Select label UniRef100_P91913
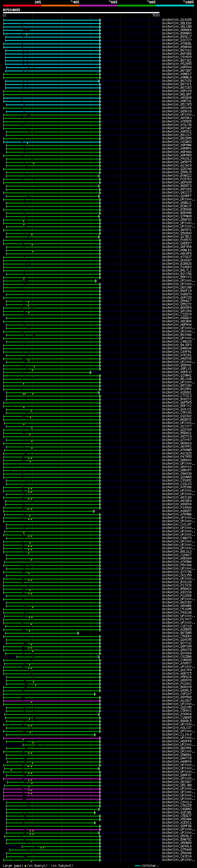The width and height of the screenshot is (197, 868). point(177,159)
